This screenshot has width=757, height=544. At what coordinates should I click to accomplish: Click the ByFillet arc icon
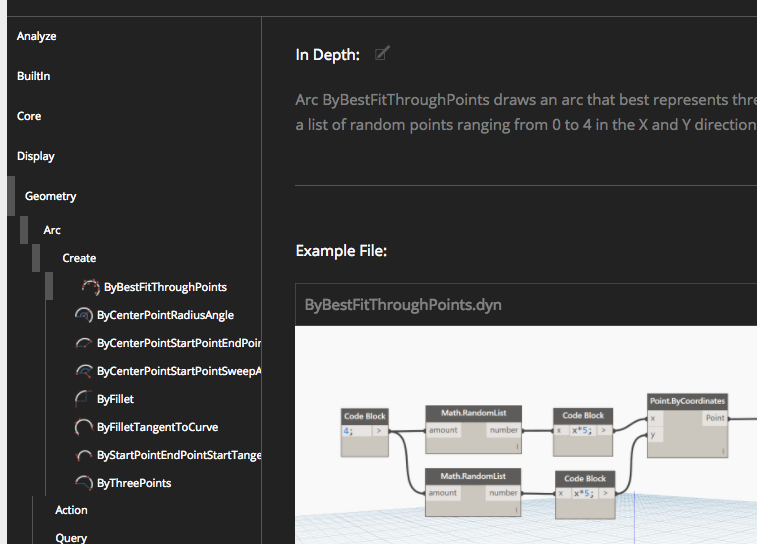tap(84, 399)
